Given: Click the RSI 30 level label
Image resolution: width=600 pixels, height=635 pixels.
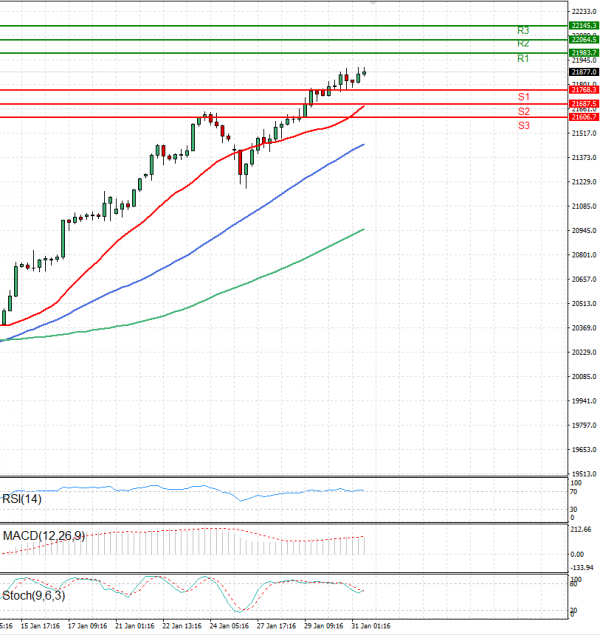Looking at the screenshot, I should coord(574,509).
